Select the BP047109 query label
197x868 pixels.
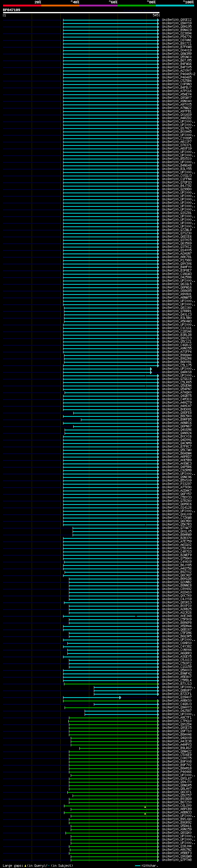pos(11,10)
